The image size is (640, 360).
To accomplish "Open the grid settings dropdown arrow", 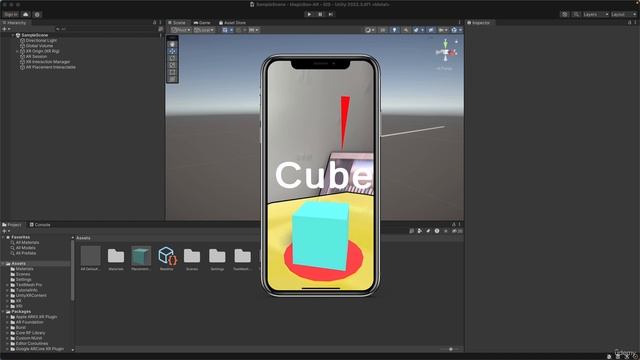I will pos(231,30).
